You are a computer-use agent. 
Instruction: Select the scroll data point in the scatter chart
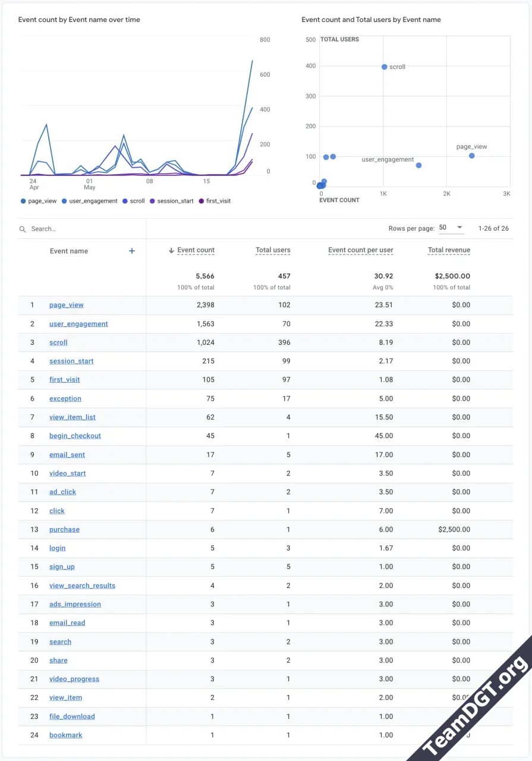tap(384, 67)
